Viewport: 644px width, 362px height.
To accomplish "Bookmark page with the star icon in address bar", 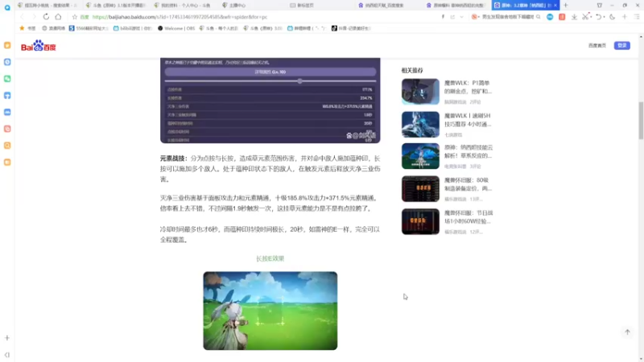I will [75, 17].
